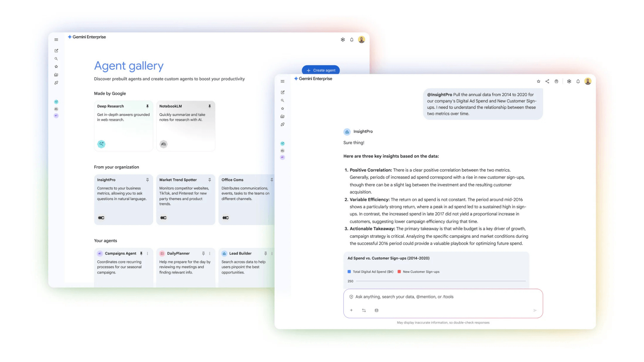Open folder icon in chat window sidebar
This screenshot has height=362, width=644.
(282, 117)
